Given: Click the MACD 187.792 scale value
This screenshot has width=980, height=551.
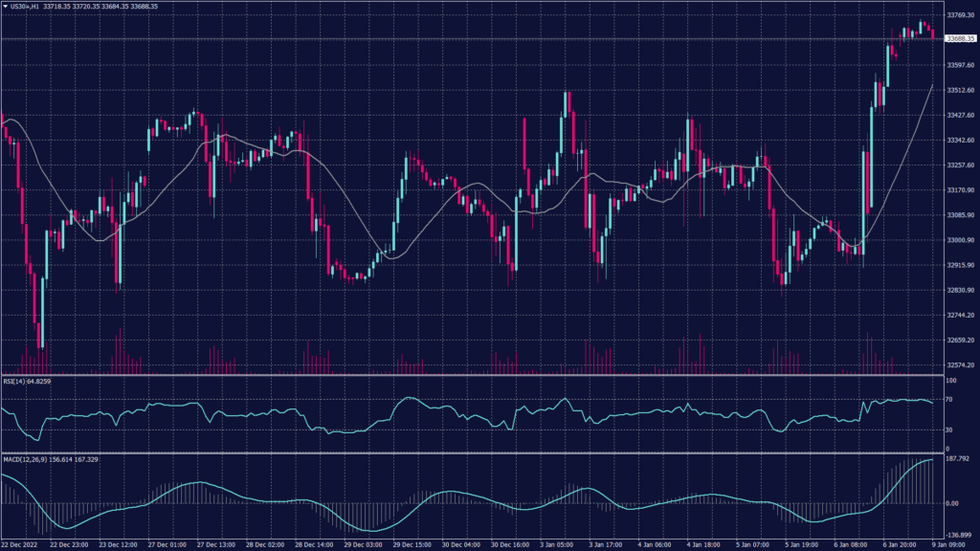Looking at the screenshot, I should tap(959, 458).
